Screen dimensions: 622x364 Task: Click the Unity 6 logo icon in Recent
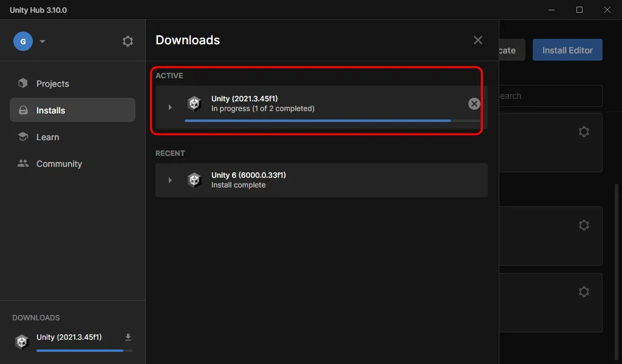click(x=194, y=180)
